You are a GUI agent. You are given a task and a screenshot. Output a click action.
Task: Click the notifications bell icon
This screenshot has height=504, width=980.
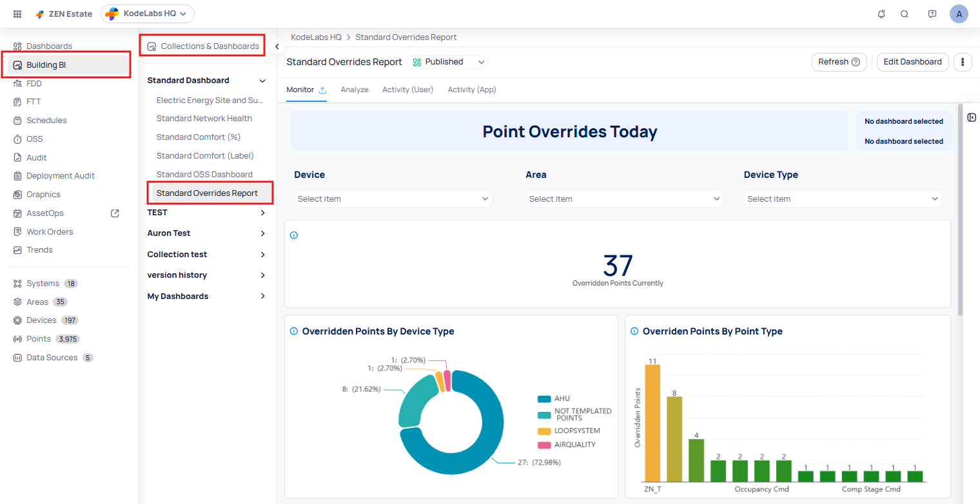tap(881, 14)
